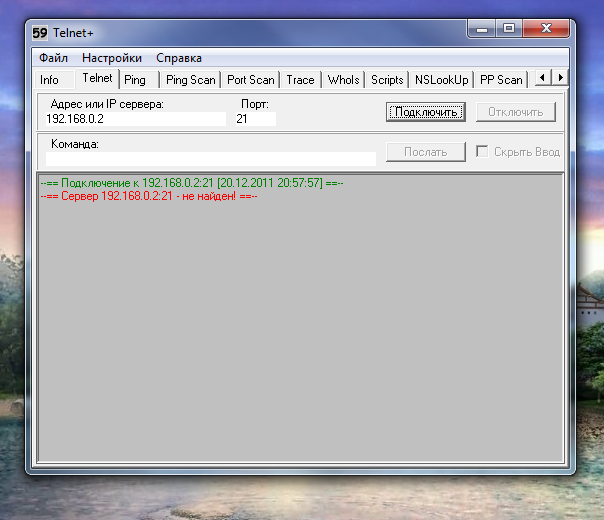The height and width of the screenshot is (520, 604).
Task: Click the Команда input field
Action: pos(211,159)
